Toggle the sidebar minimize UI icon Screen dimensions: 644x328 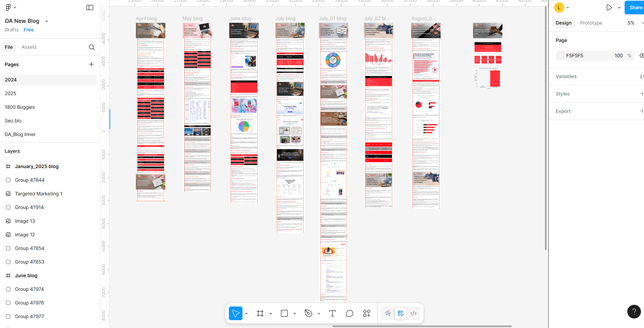point(90,8)
